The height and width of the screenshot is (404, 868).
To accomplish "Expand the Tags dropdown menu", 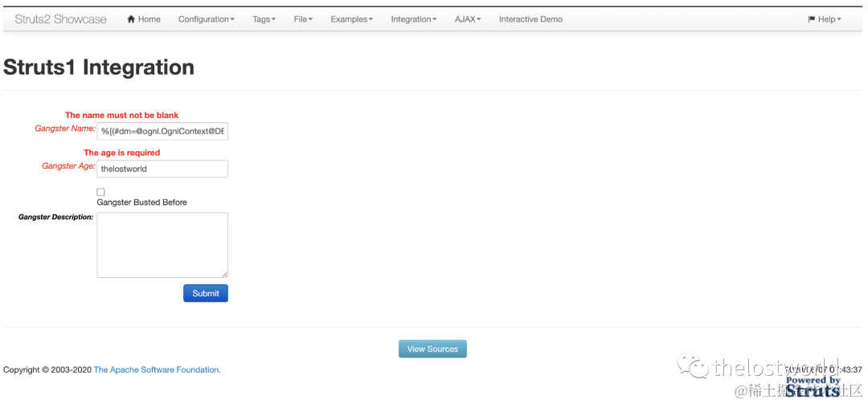I will point(264,19).
